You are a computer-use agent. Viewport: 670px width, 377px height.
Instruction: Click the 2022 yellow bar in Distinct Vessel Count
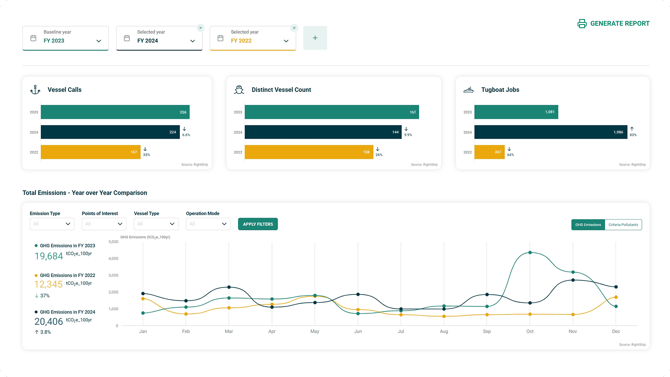(x=309, y=152)
